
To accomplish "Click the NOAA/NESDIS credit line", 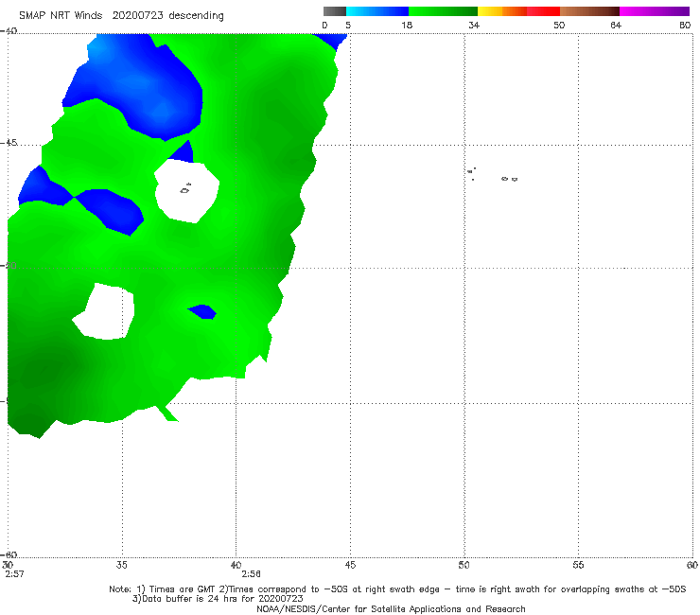I will coord(391,608).
